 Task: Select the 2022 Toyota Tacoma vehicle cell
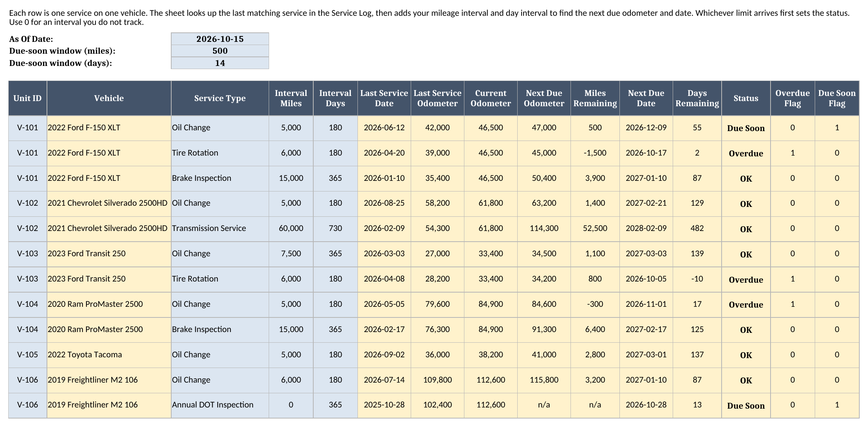pyautogui.click(x=109, y=355)
